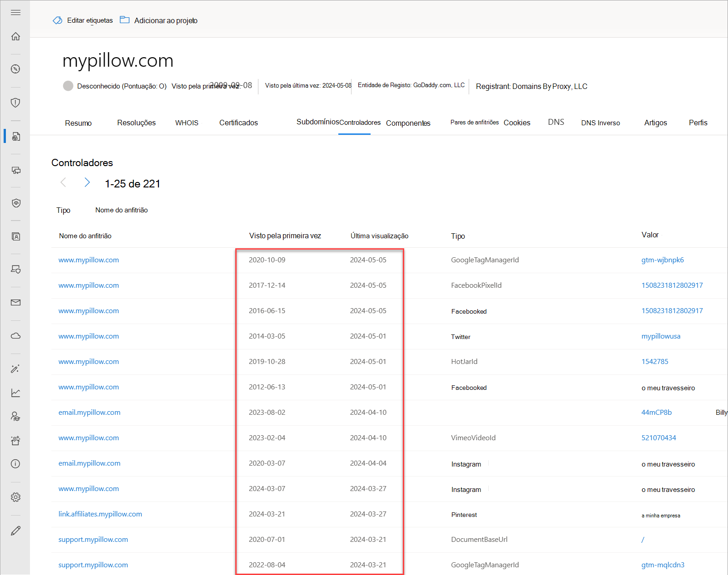Image resolution: width=728 pixels, height=575 pixels.
Task: Click the pencil customize icon in sidebar
Action: click(x=15, y=531)
